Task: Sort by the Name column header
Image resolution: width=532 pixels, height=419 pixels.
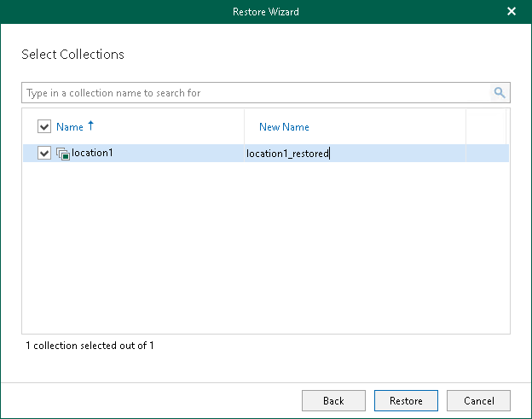Action: pyautogui.click(x=70, y=127)
